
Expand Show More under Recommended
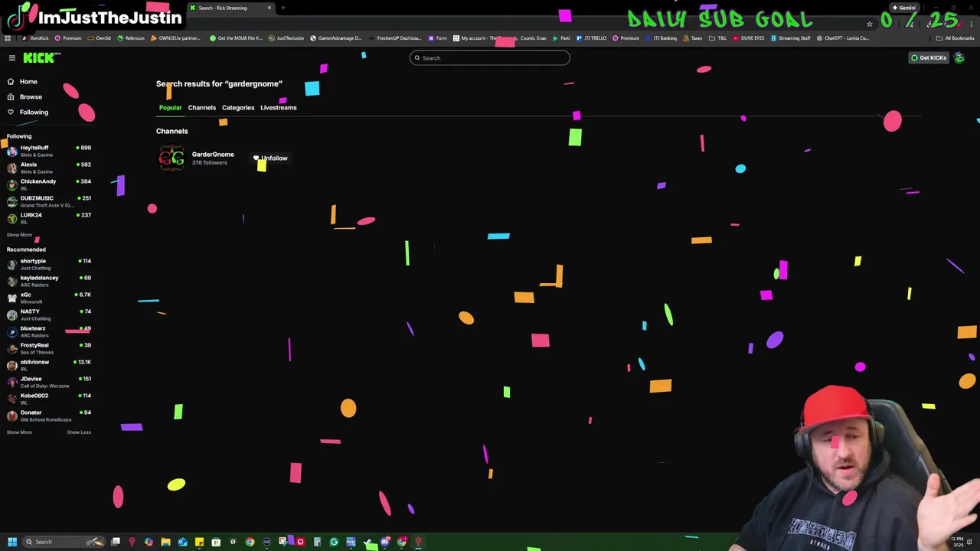pos(19,432)
